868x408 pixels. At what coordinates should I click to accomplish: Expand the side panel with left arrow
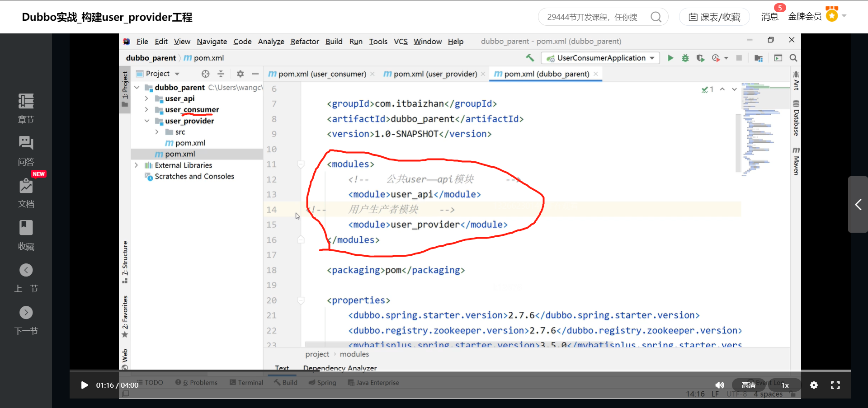click(x=858, y=204)
